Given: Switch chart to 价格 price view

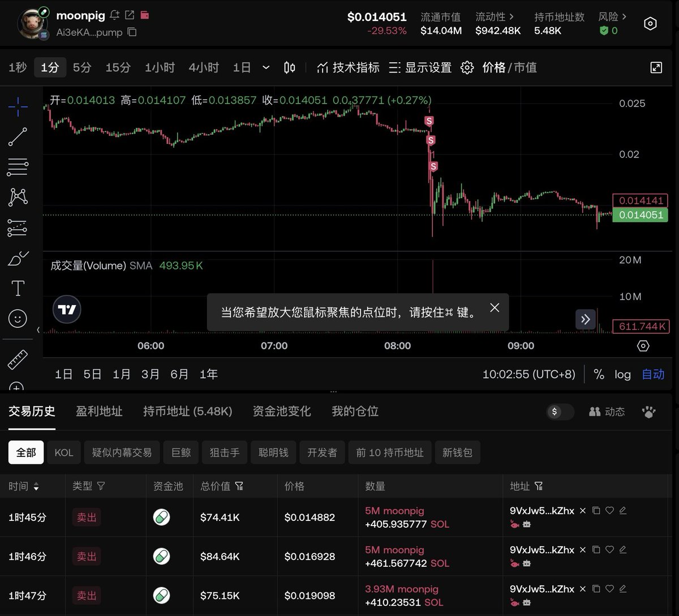Looking at the screenshot, I should [x=494, y=67].
